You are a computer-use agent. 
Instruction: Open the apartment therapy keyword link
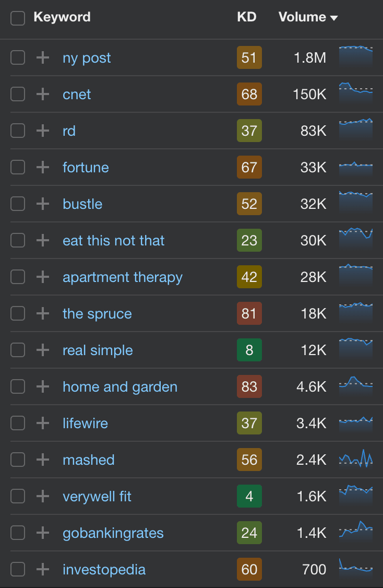point(123,277)
